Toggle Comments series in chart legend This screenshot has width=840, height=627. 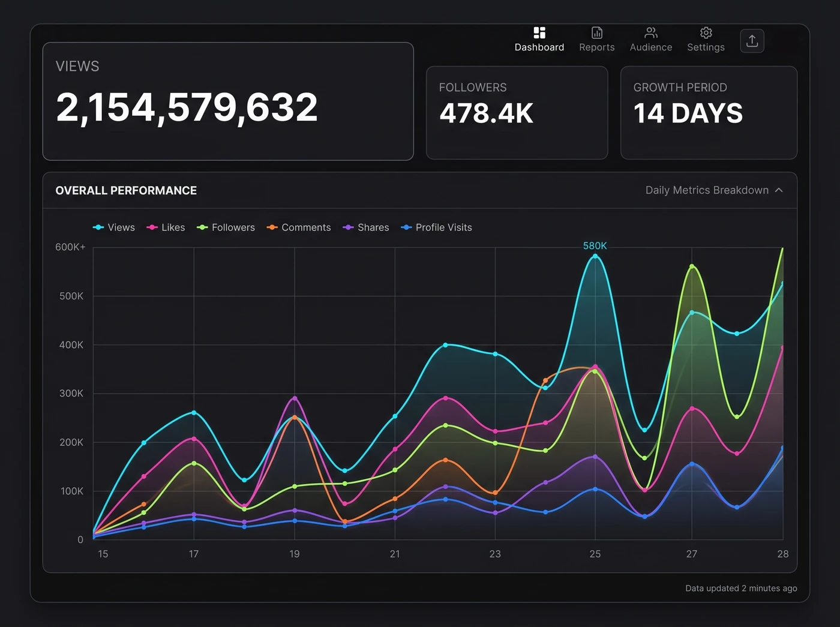point(299,227)
